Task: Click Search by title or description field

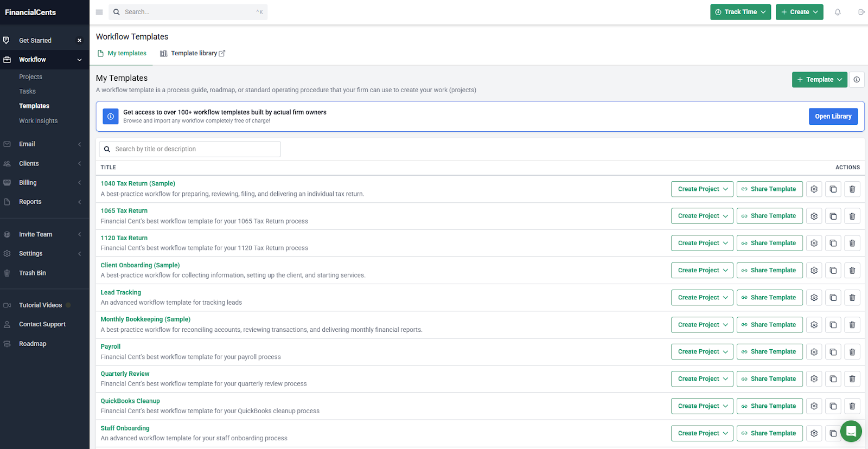Action: click(x=190, y=149)
